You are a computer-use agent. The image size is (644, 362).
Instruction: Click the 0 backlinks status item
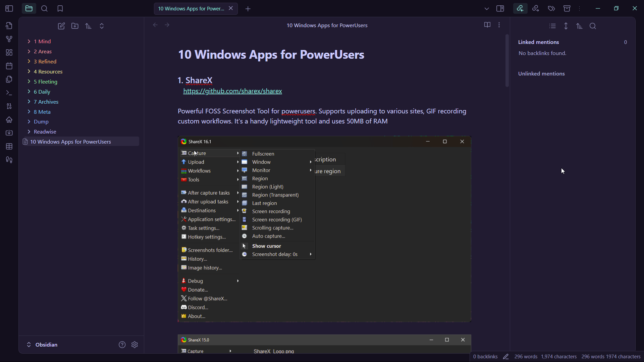[x=485, y=357]
